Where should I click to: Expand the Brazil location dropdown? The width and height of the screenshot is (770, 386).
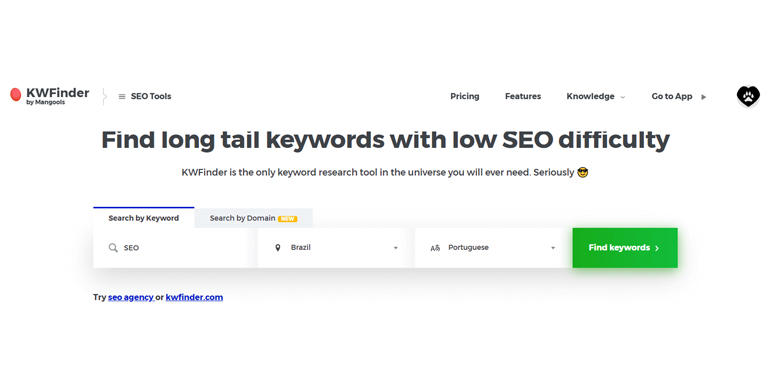(332, 248)
